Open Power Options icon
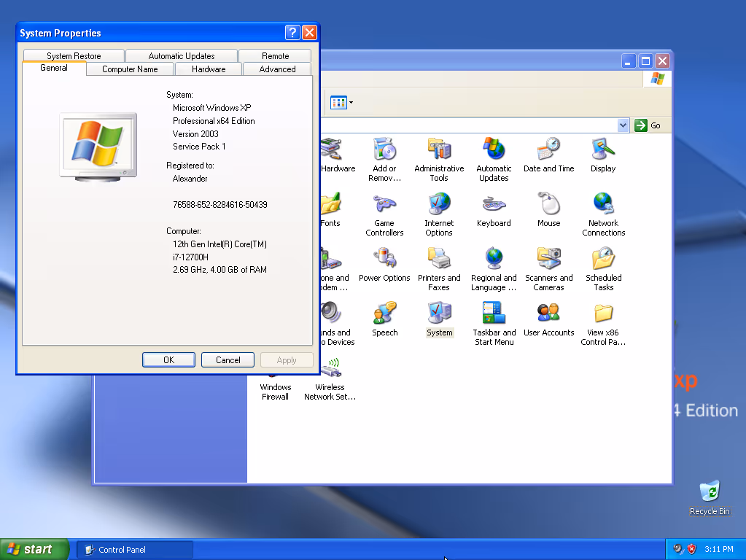 click(384, 264)
